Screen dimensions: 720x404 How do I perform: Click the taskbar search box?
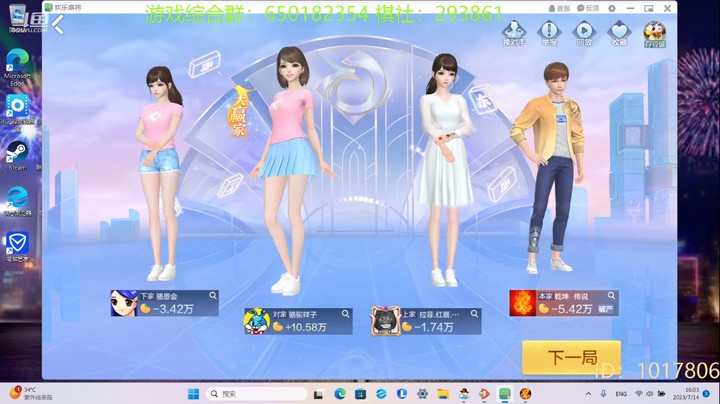click(x=257, y=394)
